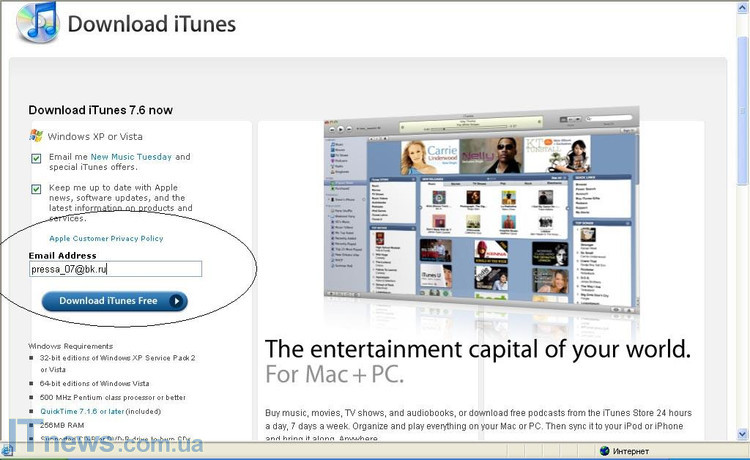
Task: Open the New Music Tuesday link
Action: (131, 157)
